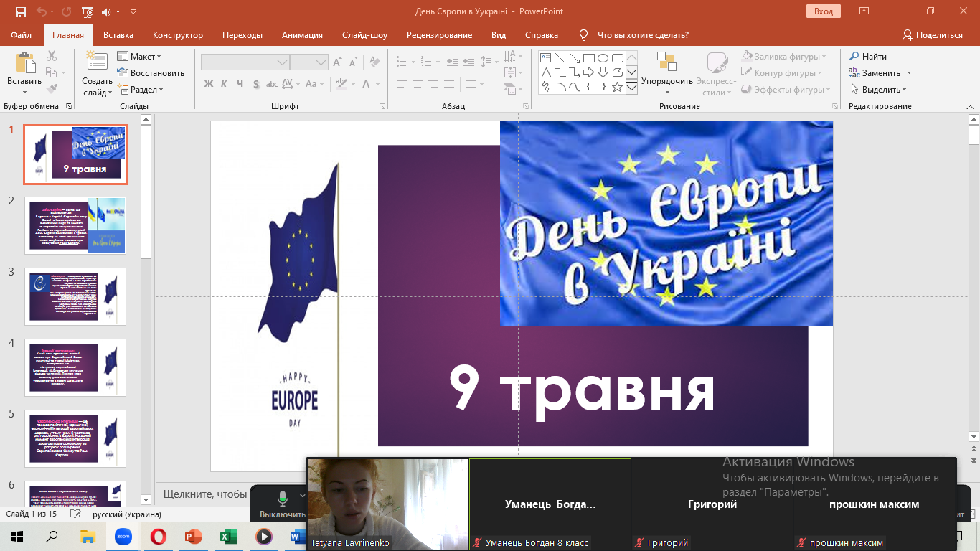Open Excel in the taskbar
Image resolution: width=980 pixels, height=551 pixels.
pos(228,536)
